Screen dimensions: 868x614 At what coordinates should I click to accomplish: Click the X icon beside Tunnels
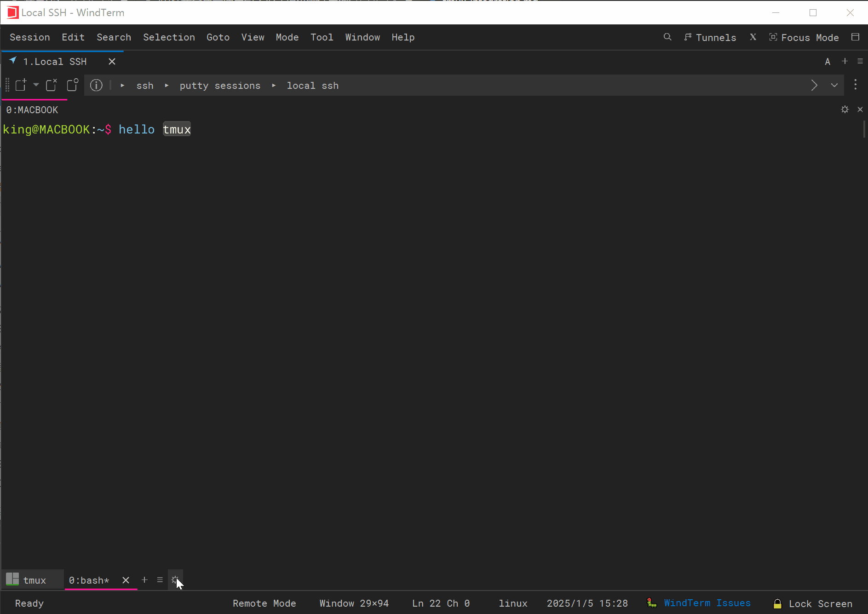[753, 37]
